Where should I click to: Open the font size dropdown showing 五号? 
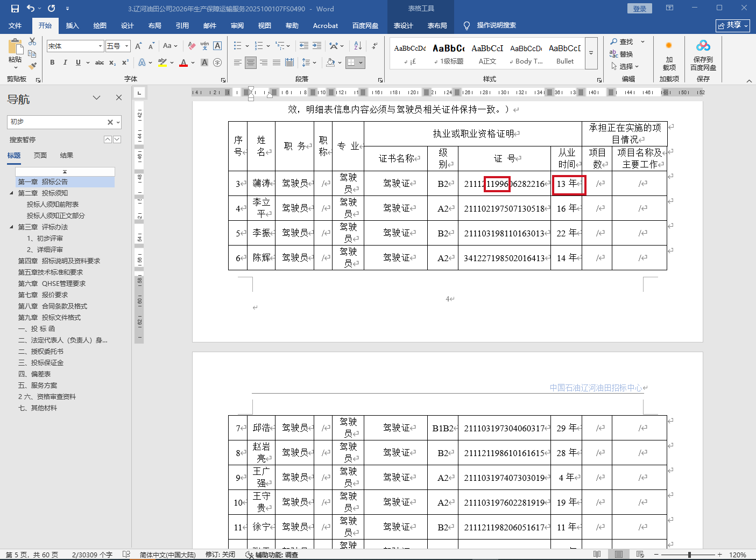(126, 46)
